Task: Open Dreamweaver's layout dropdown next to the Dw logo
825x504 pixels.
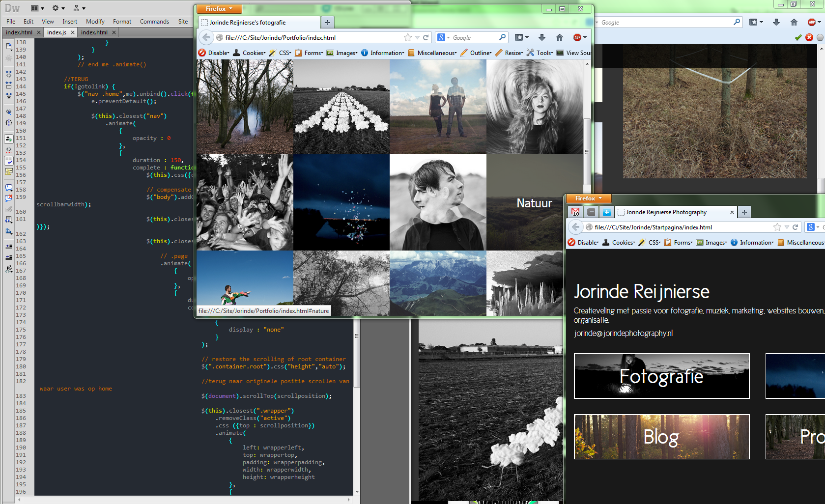Action: tap(37, 8)
